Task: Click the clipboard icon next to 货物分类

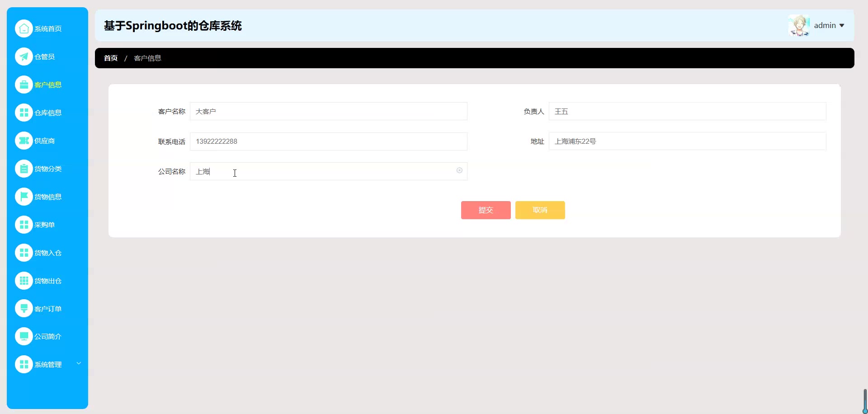Action: [x=24, y=169]
